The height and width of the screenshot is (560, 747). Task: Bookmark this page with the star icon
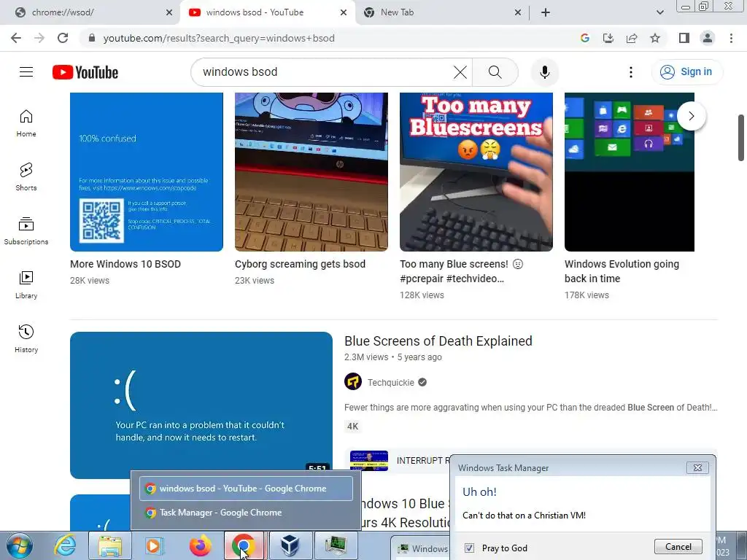pyautogui.click(x=655, y=38)
